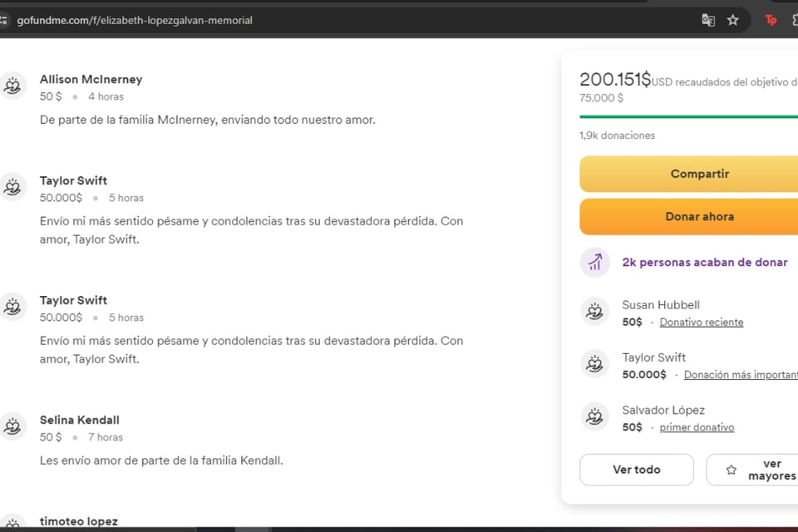
Task: Bookmark this page with the star icon
Action: 733,20
